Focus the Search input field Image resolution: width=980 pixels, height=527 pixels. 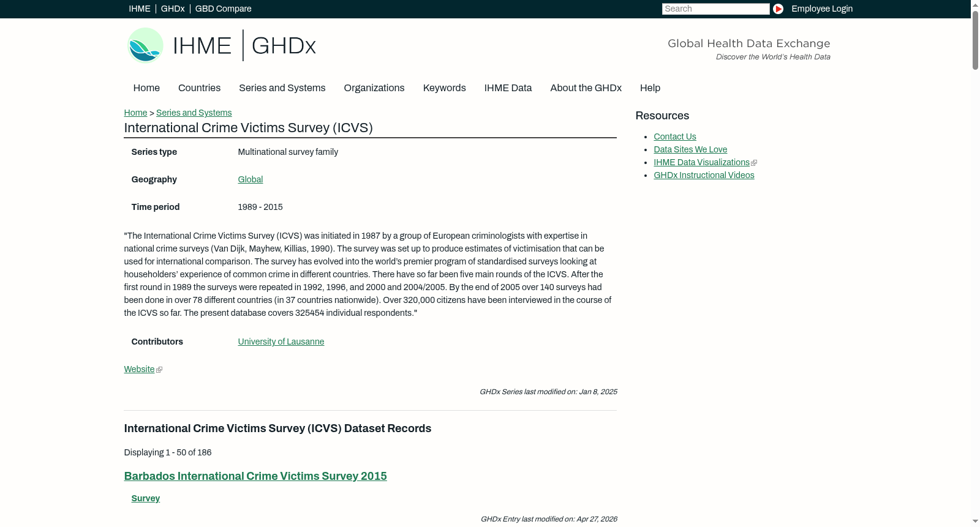coord(715,9)
